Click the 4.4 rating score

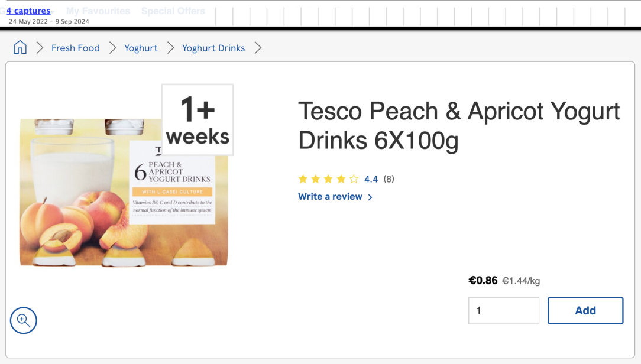point(371,179)
